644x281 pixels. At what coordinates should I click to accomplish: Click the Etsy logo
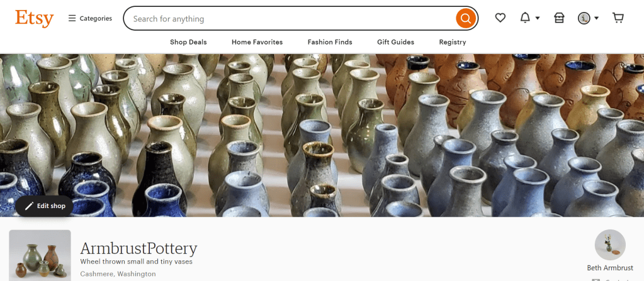(35, 18)
